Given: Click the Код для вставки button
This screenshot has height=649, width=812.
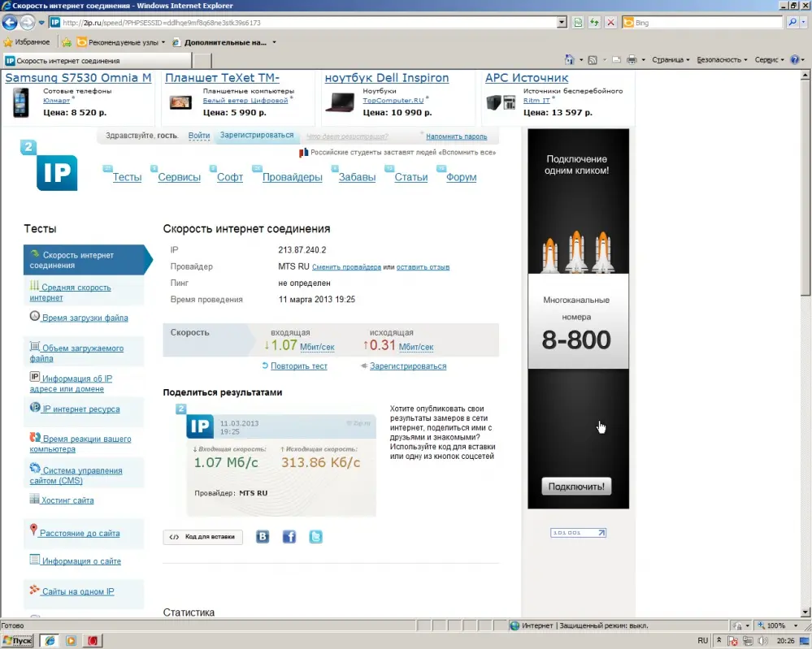Looking at the screenshot, I should 203,537.
